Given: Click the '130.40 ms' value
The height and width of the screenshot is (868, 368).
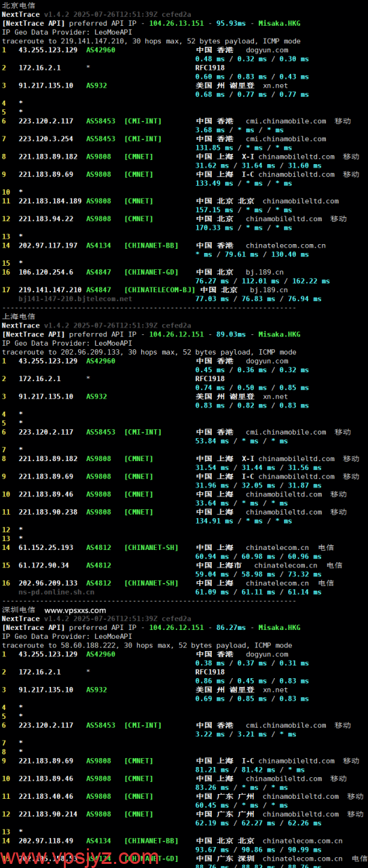Looking at the screenshot, I should pyautogui.click(x=290, y=254).
